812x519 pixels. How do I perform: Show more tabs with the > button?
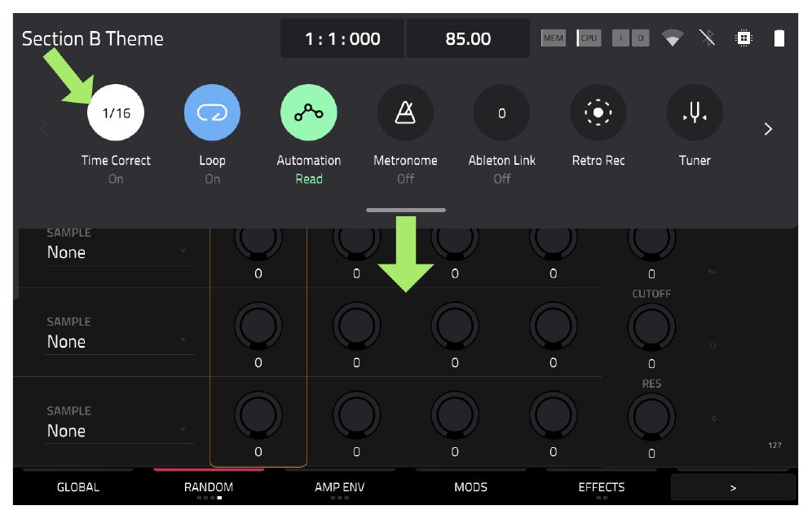click(733, 487)
